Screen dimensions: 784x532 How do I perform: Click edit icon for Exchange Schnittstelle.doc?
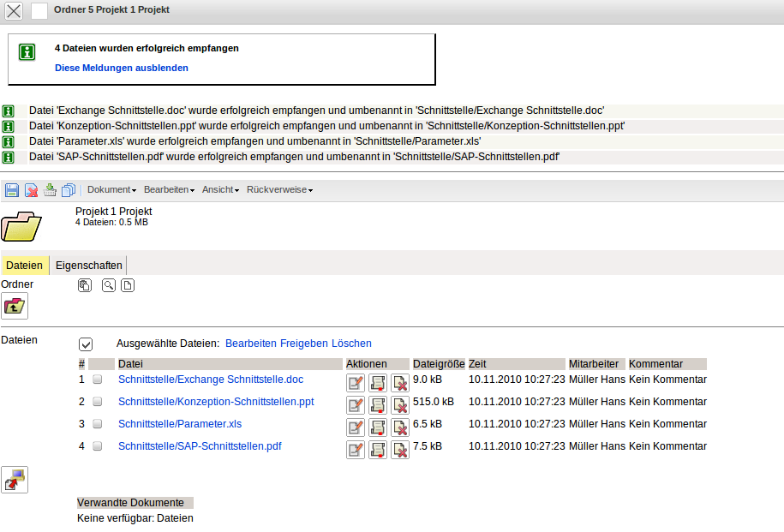pos(356,382)
